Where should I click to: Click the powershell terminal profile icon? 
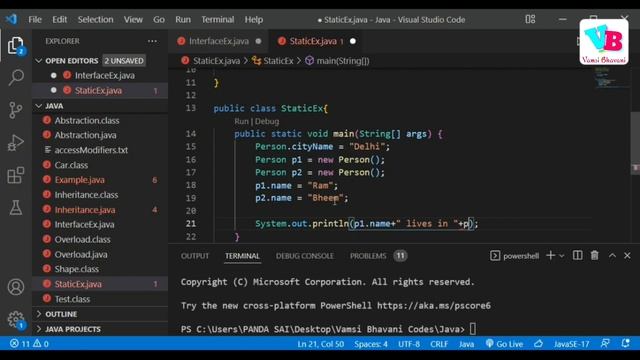(x=495, y=256)
